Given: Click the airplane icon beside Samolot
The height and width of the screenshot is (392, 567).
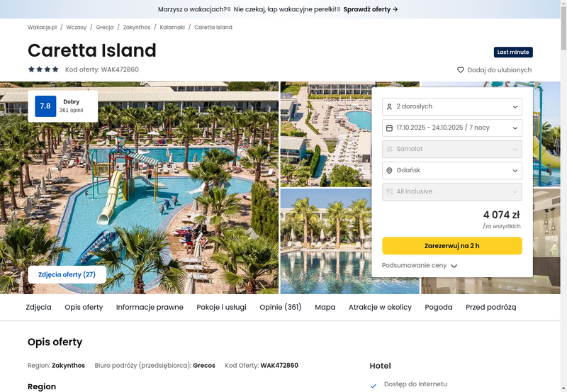Looking at the screenshot, I should [x=389, y=149].
